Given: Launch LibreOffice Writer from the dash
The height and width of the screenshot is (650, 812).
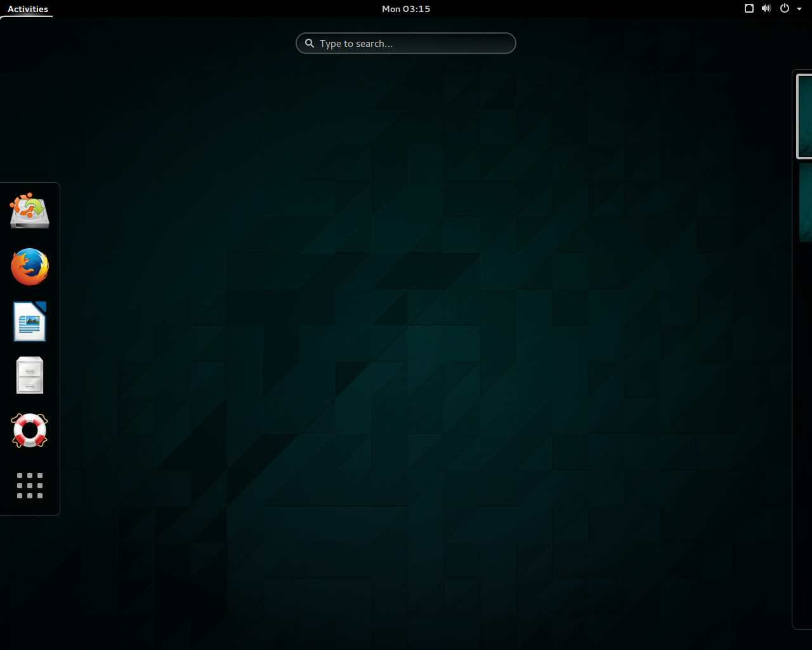Looking at the screenshot, I should 30,321.
